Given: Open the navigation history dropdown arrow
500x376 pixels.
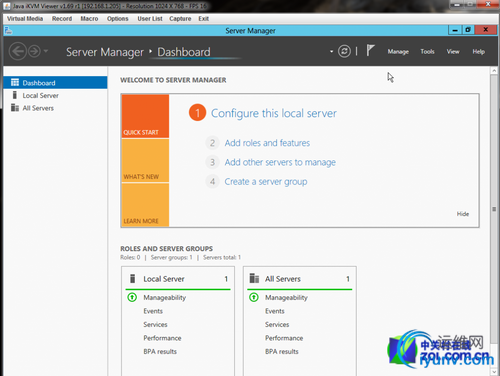Looking at the screenshot, I should [46, 51].
